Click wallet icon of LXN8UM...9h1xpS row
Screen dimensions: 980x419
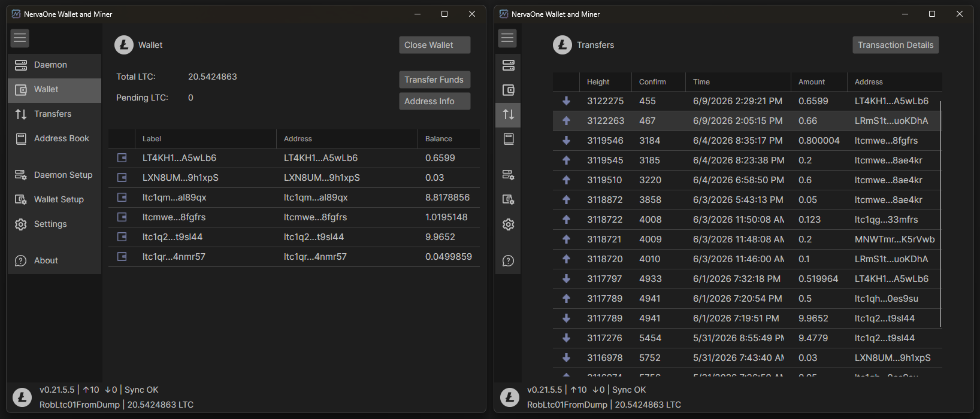coord(122,178)
